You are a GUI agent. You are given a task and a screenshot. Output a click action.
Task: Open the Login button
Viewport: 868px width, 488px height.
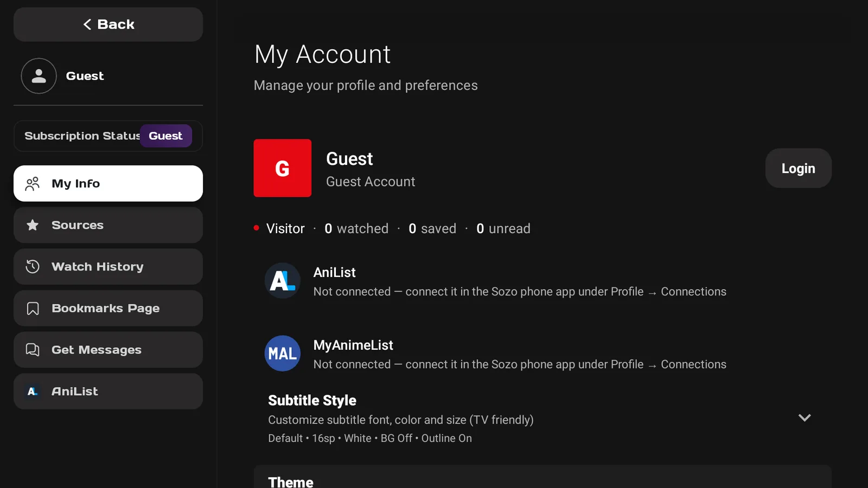pyautogui.click(x=798, y=168)
